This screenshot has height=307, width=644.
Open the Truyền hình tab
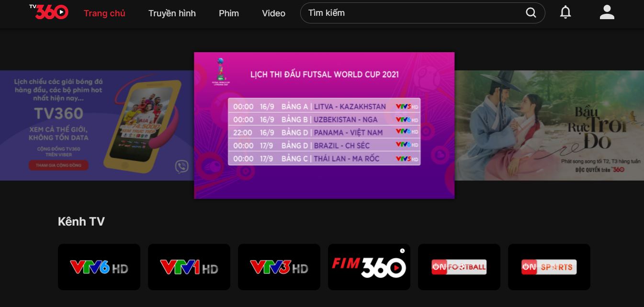coord(172,13)
